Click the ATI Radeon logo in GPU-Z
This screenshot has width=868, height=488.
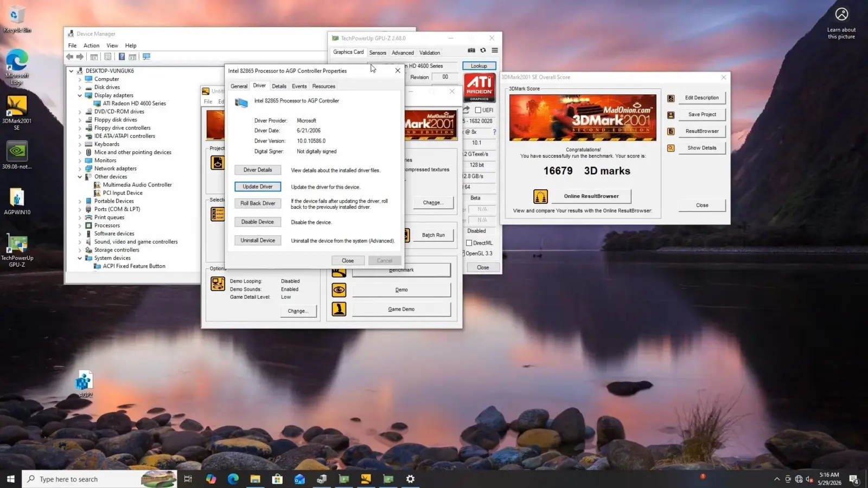(480, 88)
